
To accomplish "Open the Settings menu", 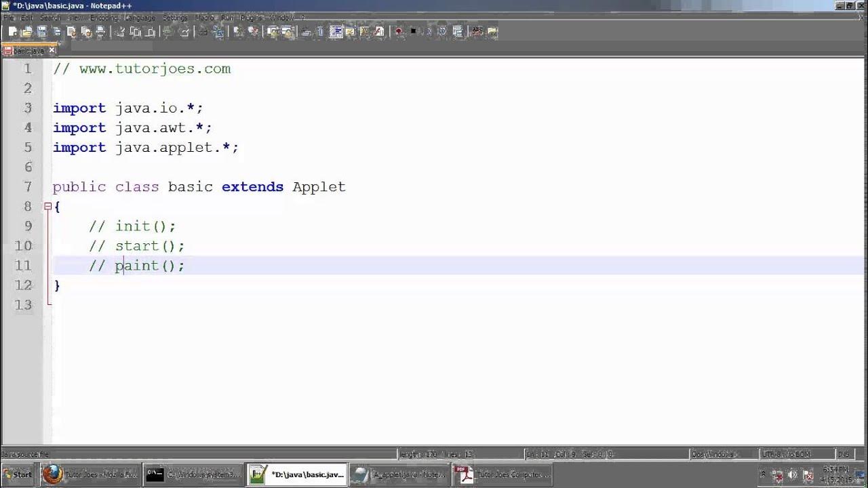I will point(176,18).
